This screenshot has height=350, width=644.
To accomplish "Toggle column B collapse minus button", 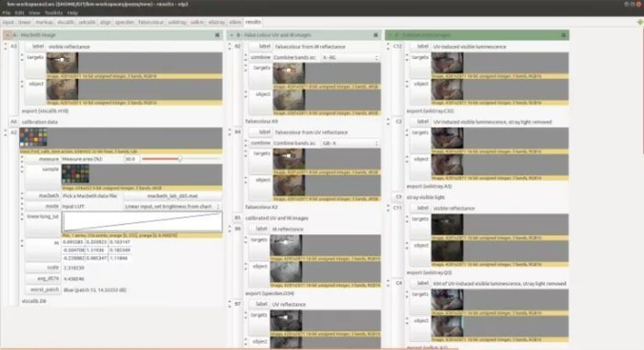I will pyautogui.click(x=231, y=35).
